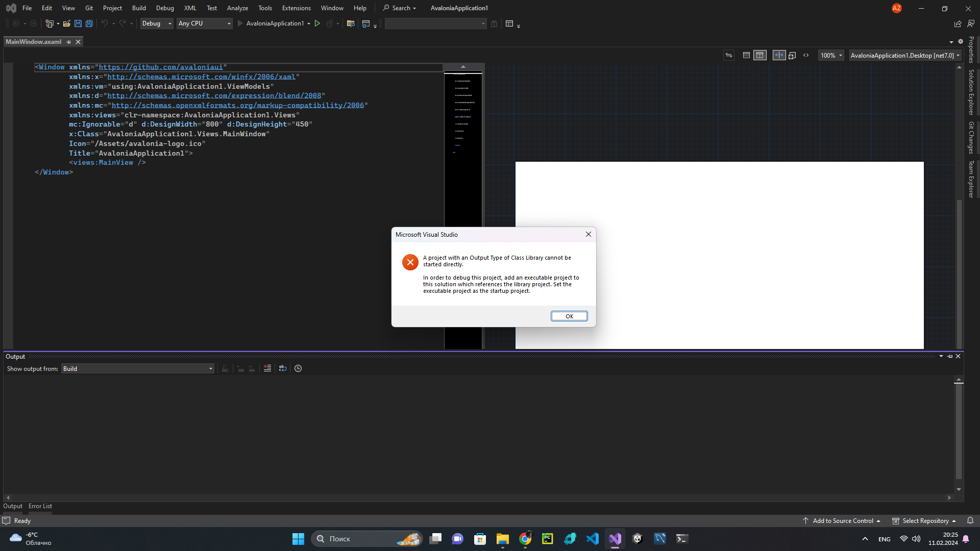The height and width of the screenshot is (551, 980).
Task: Clear All output with the red X icon
Action: 267,368
